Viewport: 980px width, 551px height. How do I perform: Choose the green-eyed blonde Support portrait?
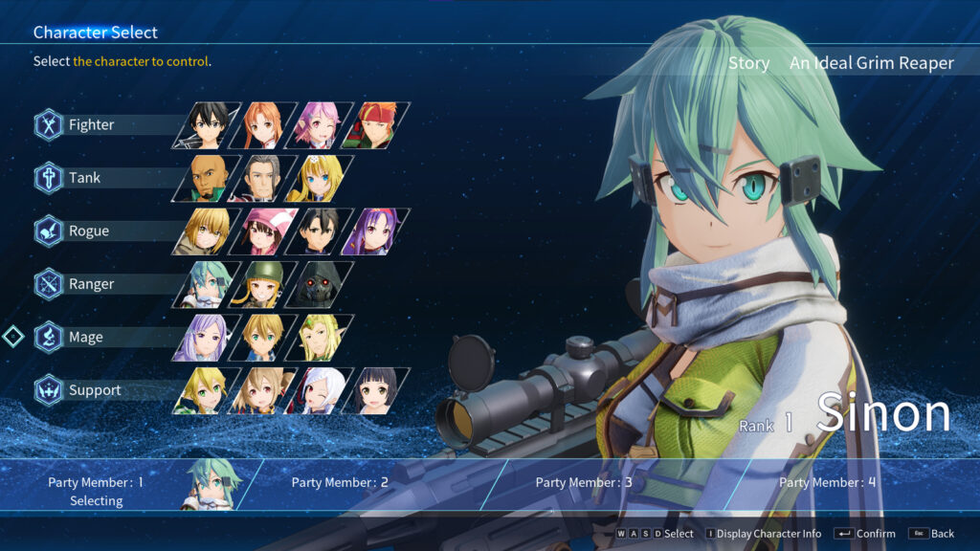pos(207,391)
